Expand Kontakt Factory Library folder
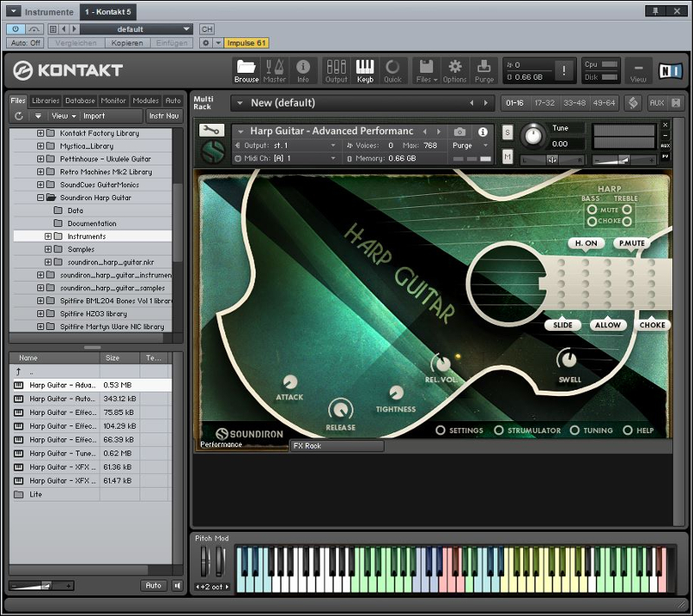The width and height of the screenshot is (693, 616). (41, 133)
